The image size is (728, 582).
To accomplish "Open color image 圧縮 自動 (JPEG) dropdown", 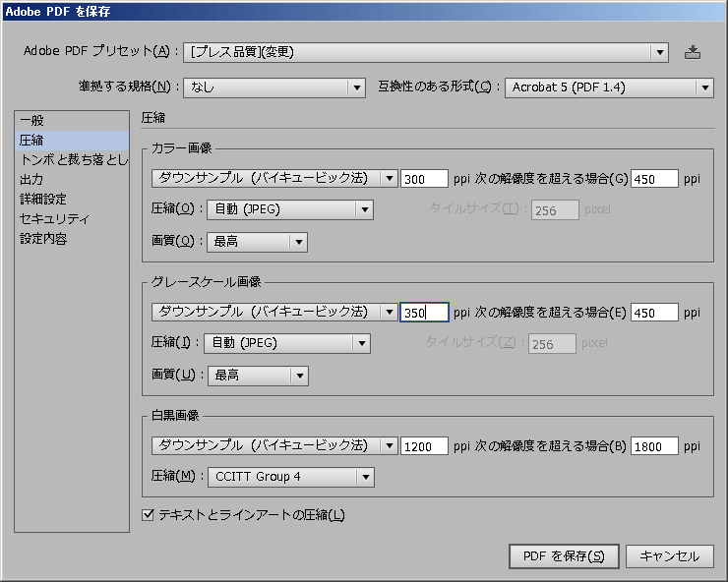I will pyautogui.click(x=289, y=209).
